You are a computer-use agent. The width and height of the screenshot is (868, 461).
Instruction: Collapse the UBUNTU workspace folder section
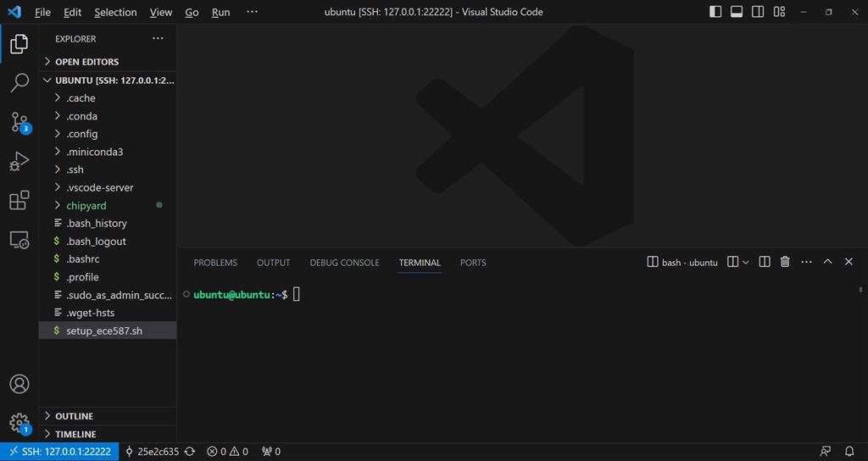[x=108, y=81]
